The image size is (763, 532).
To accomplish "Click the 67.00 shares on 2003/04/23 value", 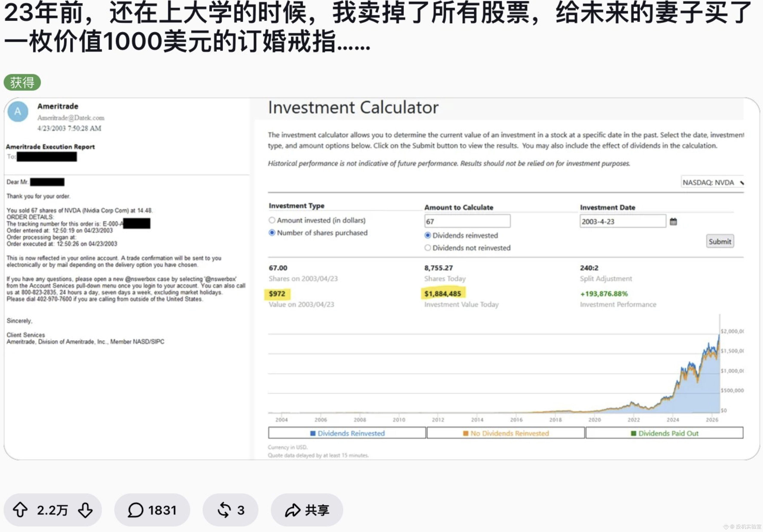I will point(278,268).
